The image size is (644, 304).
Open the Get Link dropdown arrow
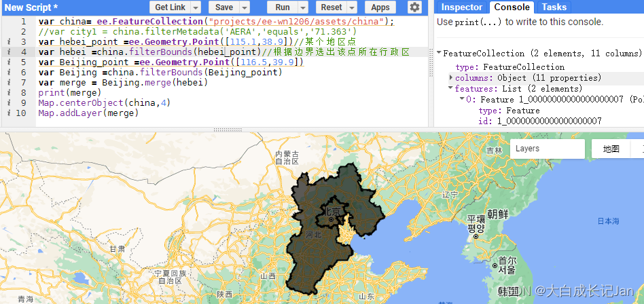point(196,7)
